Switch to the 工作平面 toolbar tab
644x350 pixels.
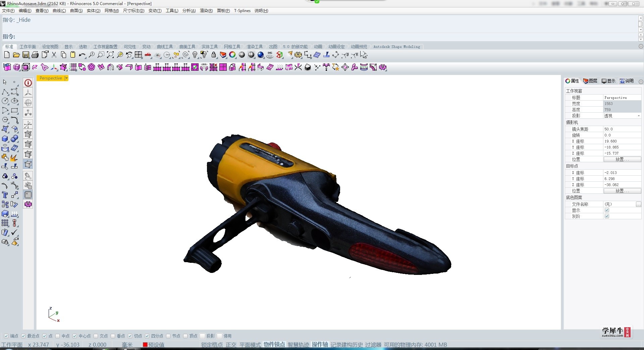pos(28,47)
